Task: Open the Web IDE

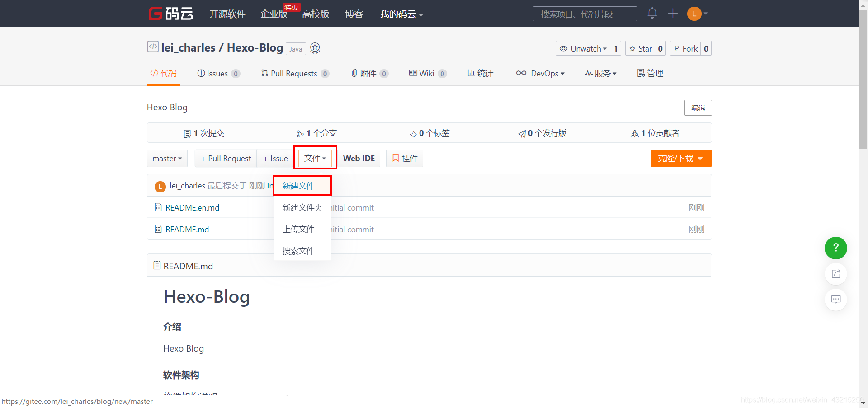Action: tap(359, 159)
